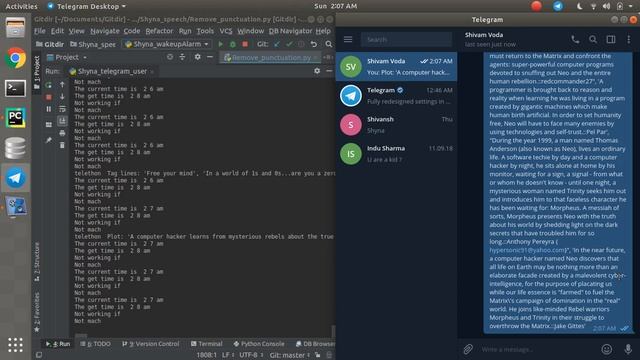Screen dimensions: 640x360
Task: Launch Google Chrome from the dock
Action: [16, 58]
